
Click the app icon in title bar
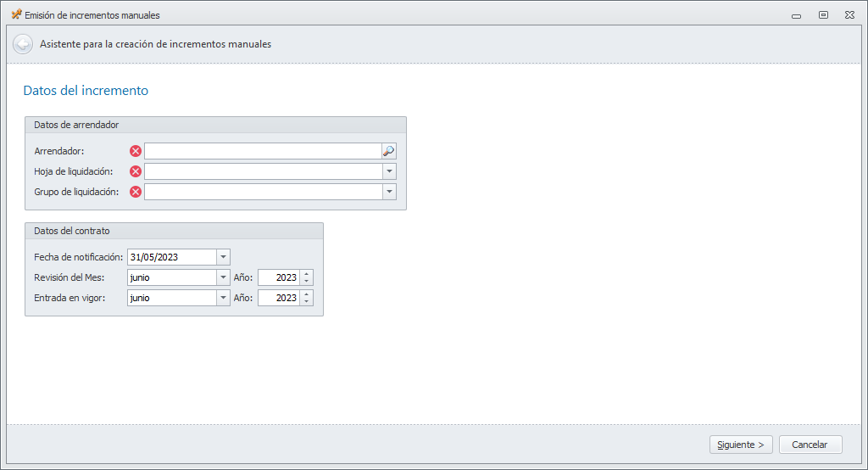(x=17, y=15)
